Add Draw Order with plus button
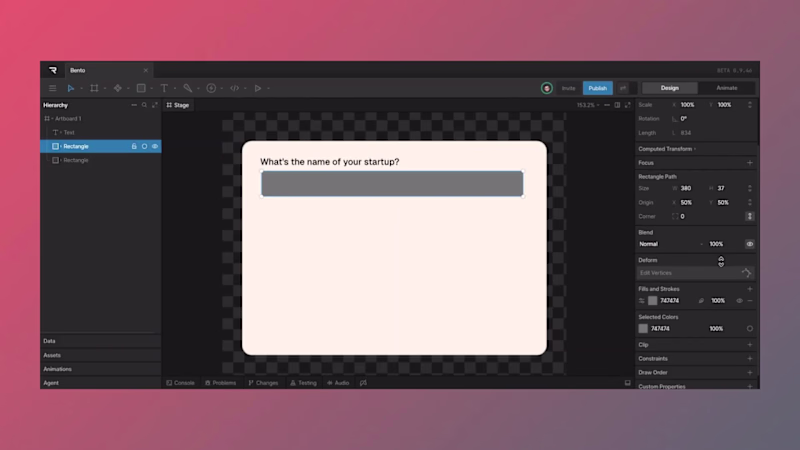 (x=749, y=372)
